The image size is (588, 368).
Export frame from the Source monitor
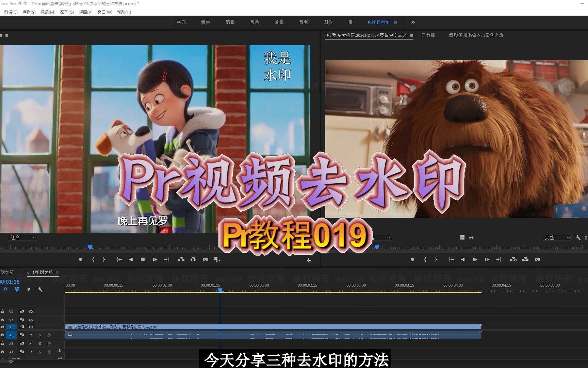click(537, 260)
